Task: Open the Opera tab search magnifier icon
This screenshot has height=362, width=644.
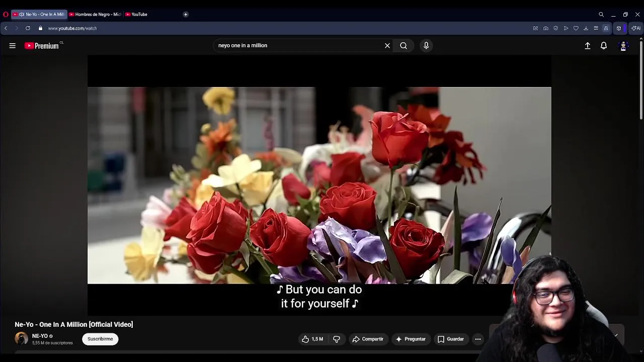Action: click(x=601, y=15)
